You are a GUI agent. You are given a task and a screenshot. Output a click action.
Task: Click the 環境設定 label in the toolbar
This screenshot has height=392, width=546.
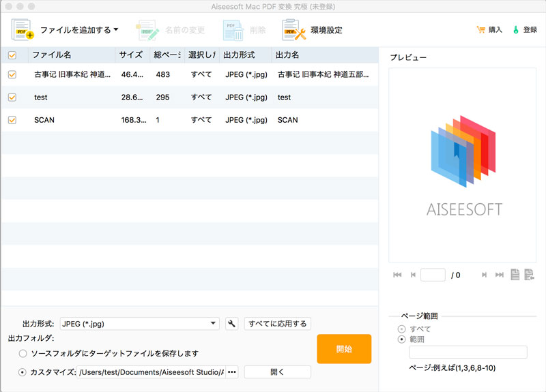[x=326, y=30]
